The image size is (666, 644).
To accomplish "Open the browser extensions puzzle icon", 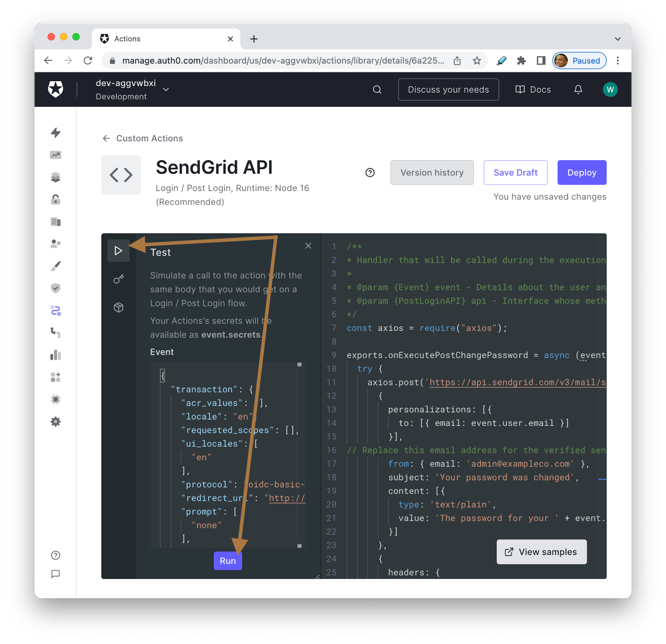I will (x=521, y=61).
